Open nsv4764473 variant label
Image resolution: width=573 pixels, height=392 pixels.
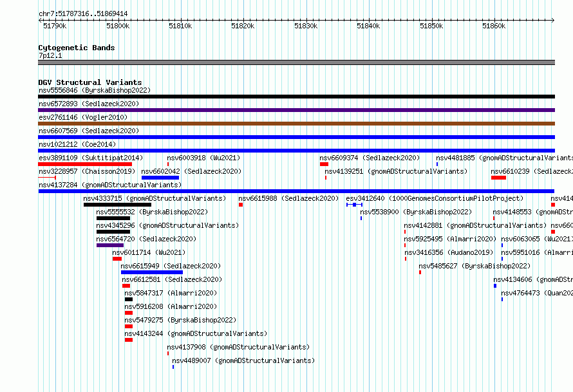(x=537, y=293)
